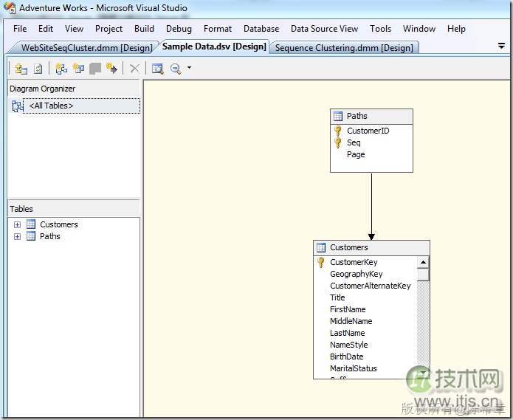This screenshot has width=513, height=420.
Task: Select the All Tables diagram icon
Action: 18,106
